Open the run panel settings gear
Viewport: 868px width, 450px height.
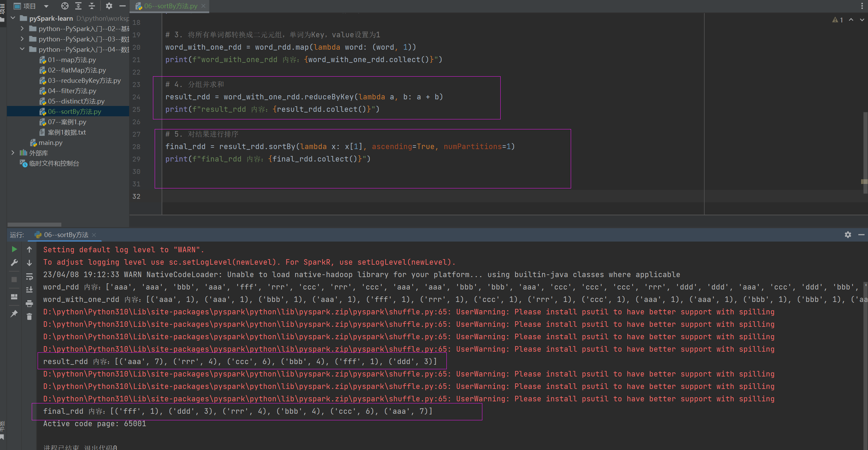point(848,235)
